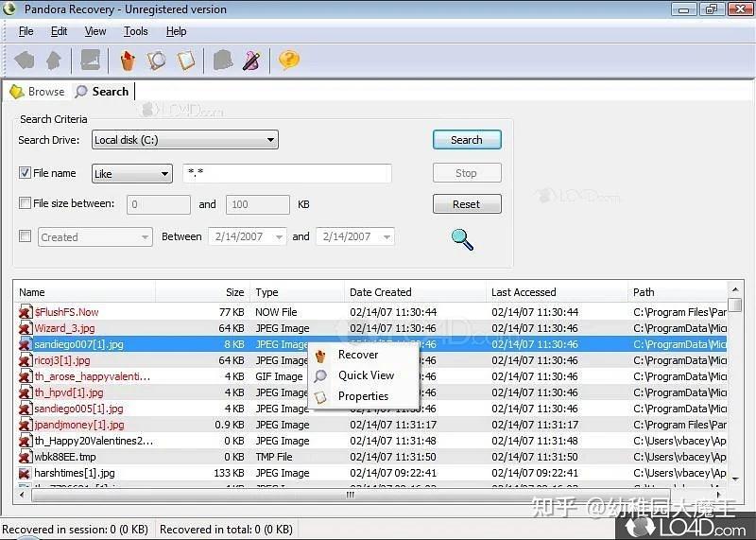Open the Help menu
This screenshot has height=540, width=756.
(176, 31)
